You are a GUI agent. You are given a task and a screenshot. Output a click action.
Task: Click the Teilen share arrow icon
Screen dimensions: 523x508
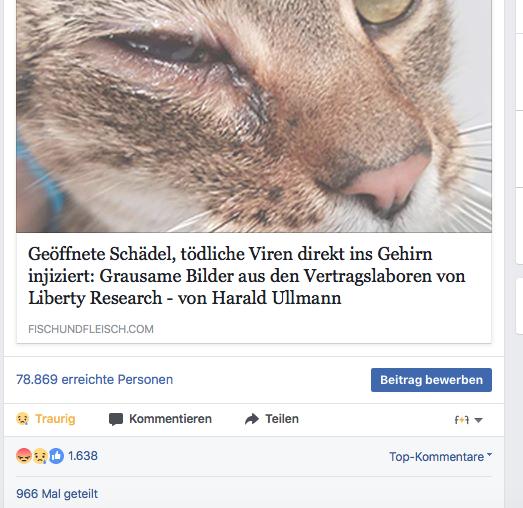[x=252, y=419]
